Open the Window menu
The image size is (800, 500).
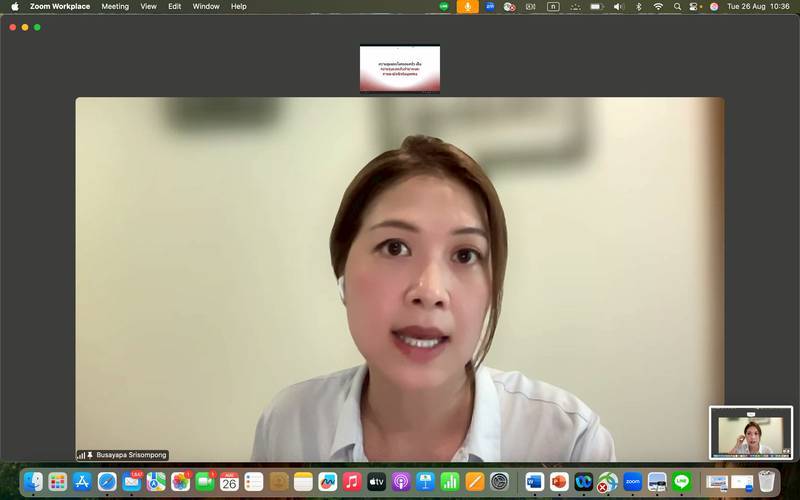pyautogui.click(x=206, y=6)
